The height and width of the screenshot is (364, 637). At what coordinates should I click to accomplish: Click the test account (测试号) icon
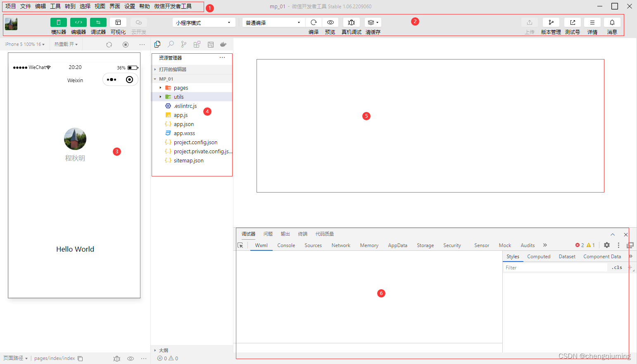coord(573,22)
